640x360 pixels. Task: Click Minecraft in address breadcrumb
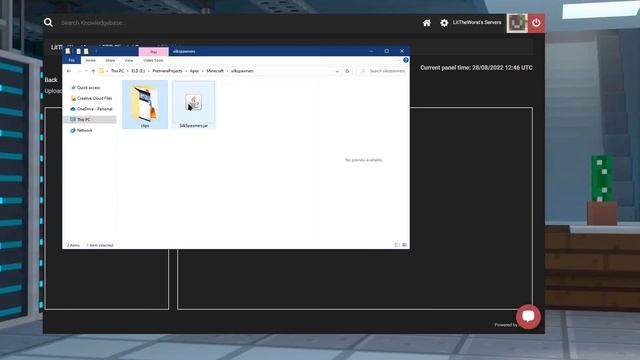point(215,71)
